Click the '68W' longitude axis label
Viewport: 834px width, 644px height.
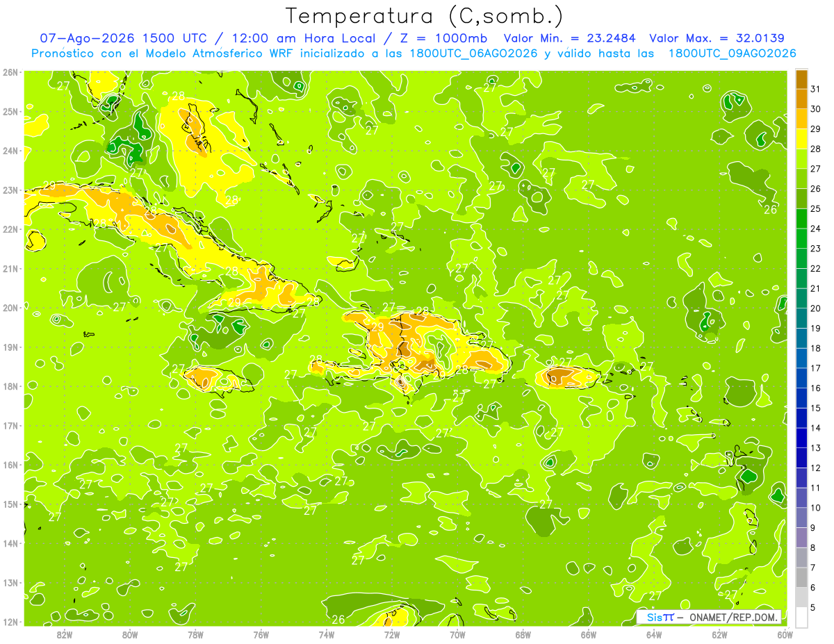pos(523,634)
